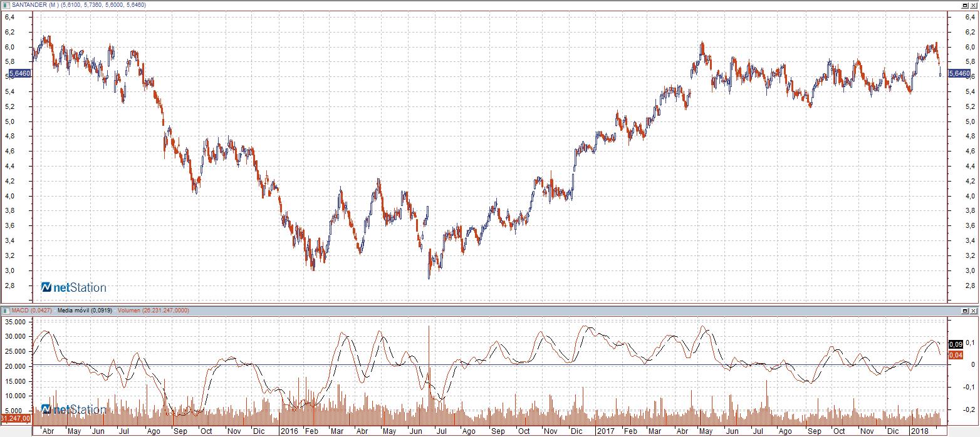The height and width of the screenshot is (437, 980).
Task: Select the Volumen (26.231.247,0000) label
Action: 154,310
